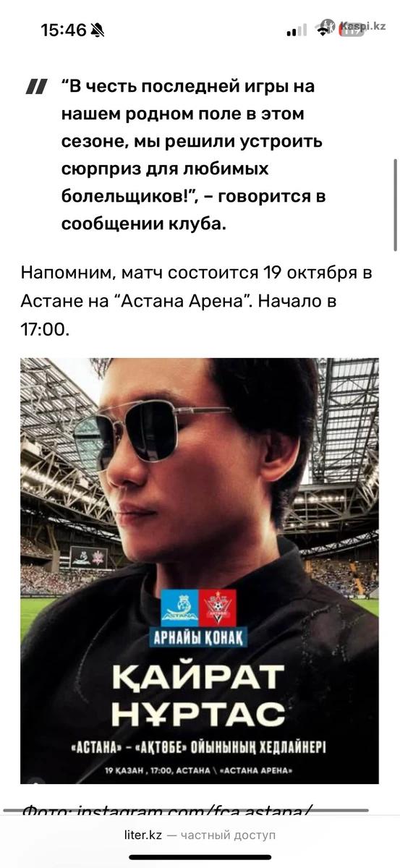Tap the Wi-Fi status icon

point(323,30)
